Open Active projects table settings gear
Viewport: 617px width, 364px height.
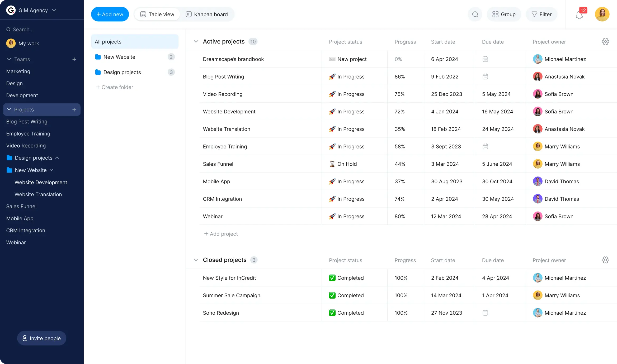click(x=605, y=41)
